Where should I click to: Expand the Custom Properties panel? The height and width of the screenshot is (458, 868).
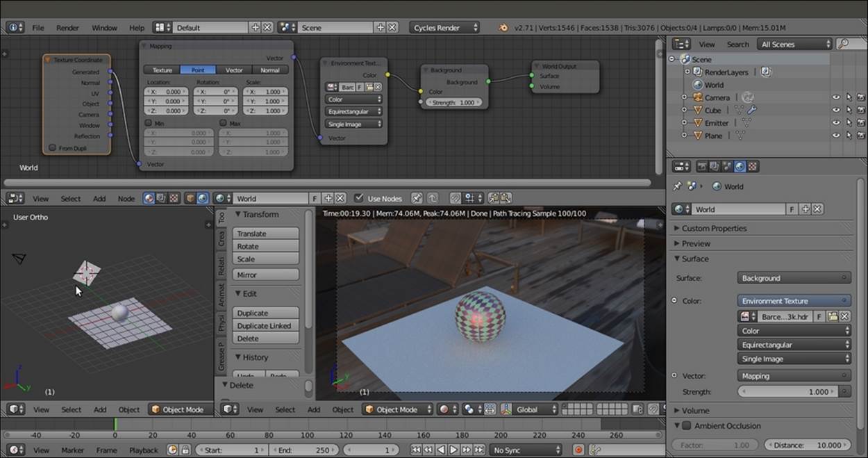tap(714, 228)
